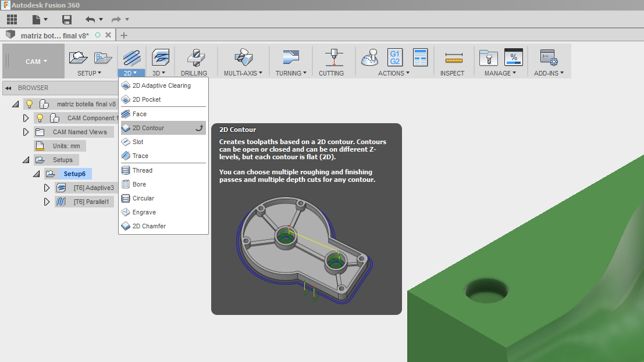This screenshot has height=362, width=644.
Task: Choose Face from the 2D menu
Action: 163,114
